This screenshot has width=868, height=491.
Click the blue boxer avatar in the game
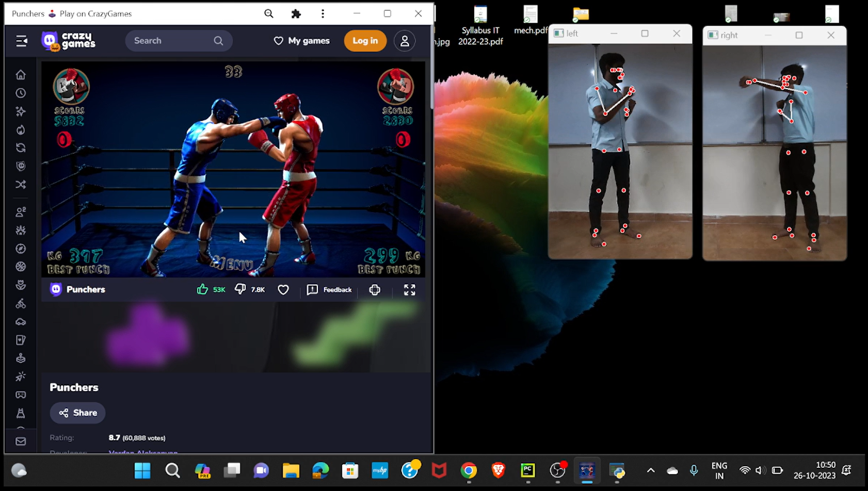point(71,86)
